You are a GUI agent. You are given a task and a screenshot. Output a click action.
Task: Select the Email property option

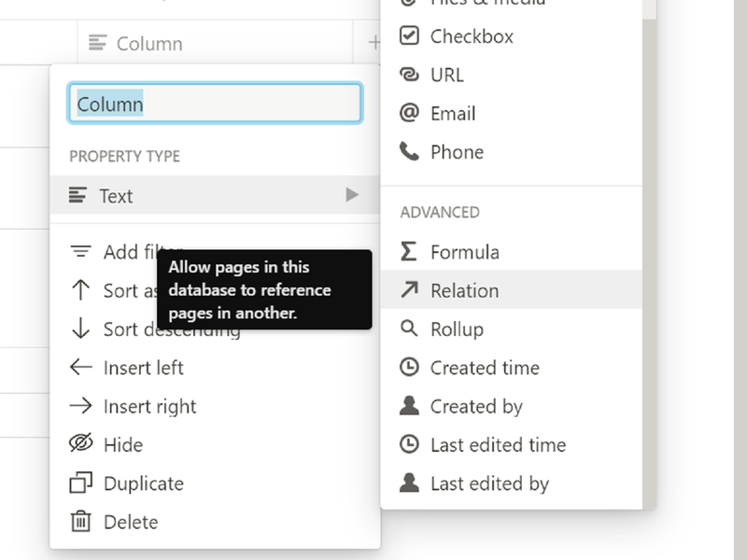(452, 114)
